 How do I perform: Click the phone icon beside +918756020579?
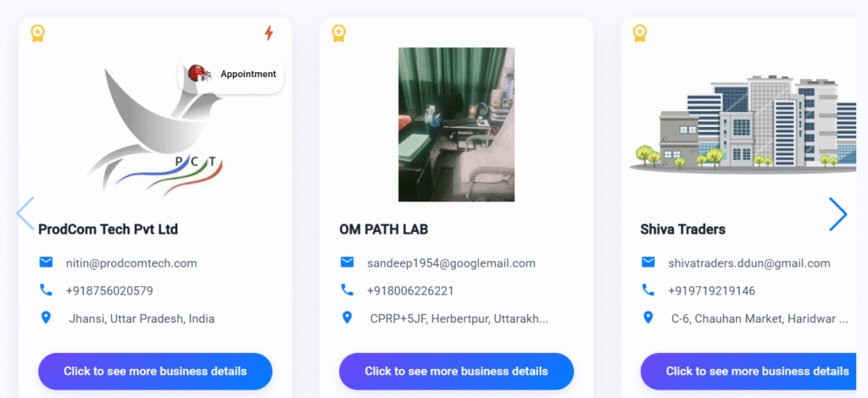tap(46, 290)
